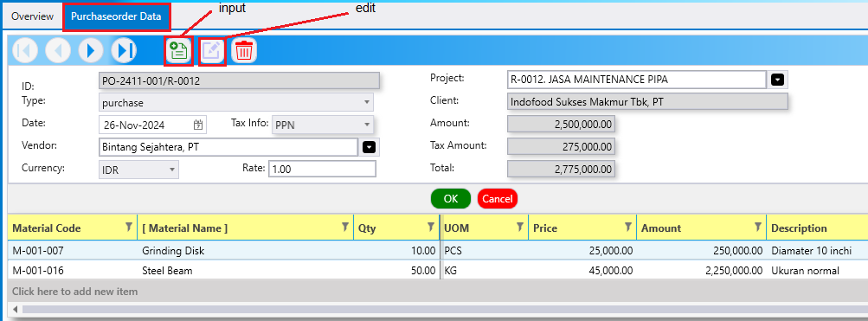868x321 pixels.
Task: Sort by Description column header
Action: [799, 228]
